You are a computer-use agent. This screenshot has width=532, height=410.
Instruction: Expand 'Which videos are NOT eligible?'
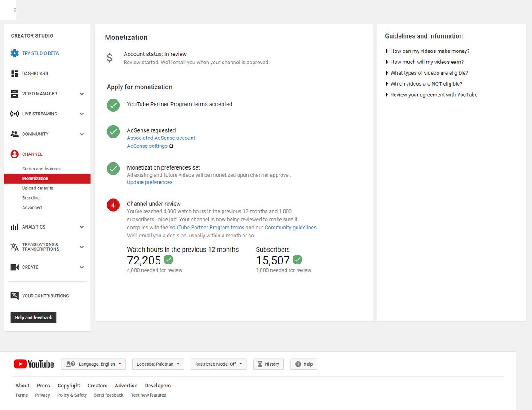(x=424, y=84)
